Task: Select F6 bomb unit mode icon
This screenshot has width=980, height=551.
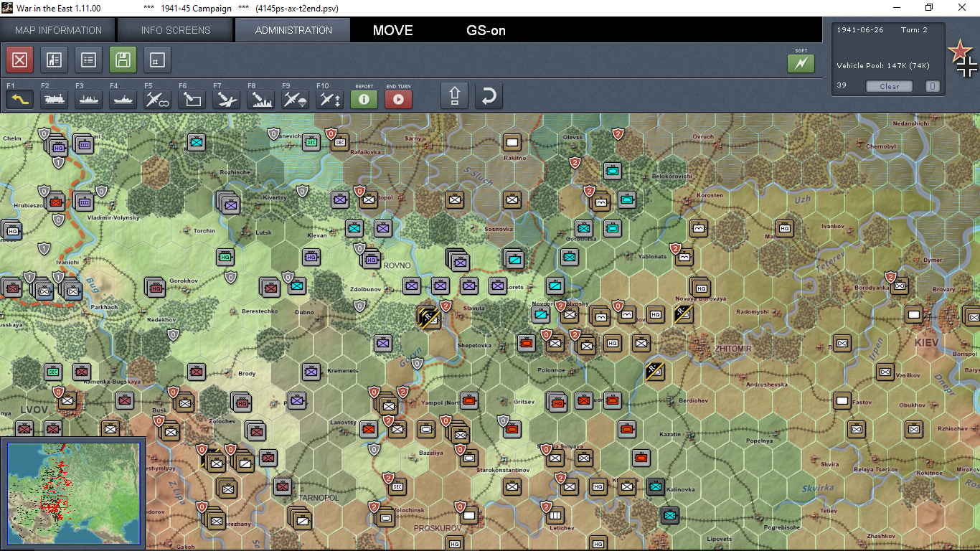Action: pos(192,100)
